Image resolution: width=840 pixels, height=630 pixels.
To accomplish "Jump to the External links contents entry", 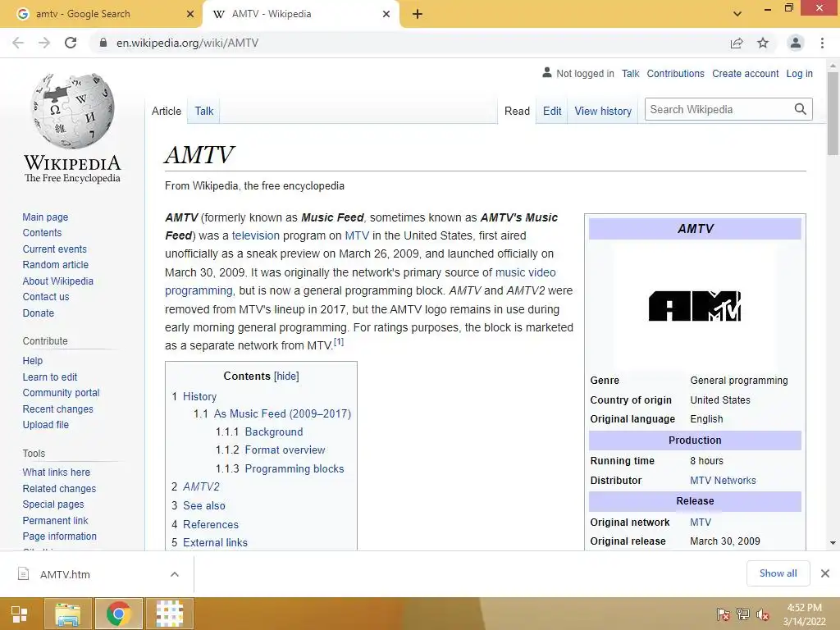I will pos(215,543).
